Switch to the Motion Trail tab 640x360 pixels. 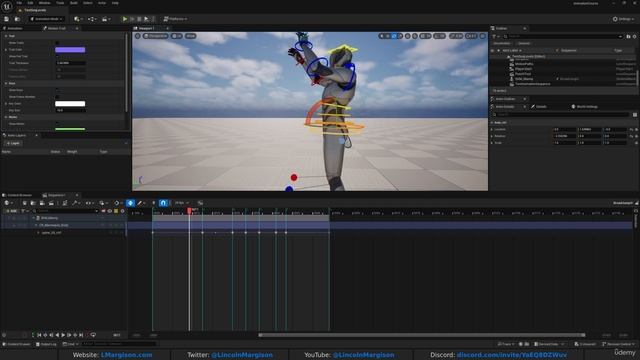tap(57, 28)
